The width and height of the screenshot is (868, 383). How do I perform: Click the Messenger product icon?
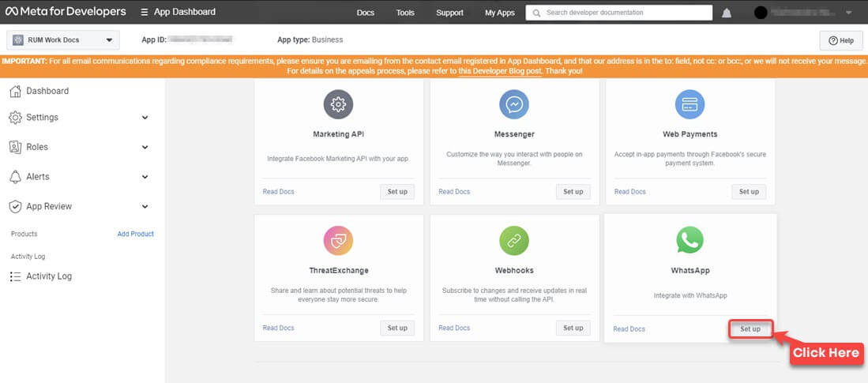point(513,104)
